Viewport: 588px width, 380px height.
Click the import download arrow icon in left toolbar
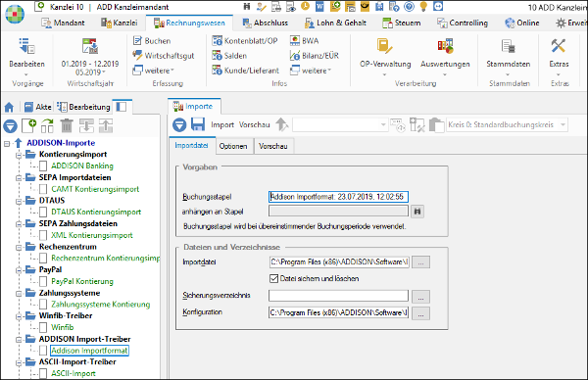tap(86, 126)
